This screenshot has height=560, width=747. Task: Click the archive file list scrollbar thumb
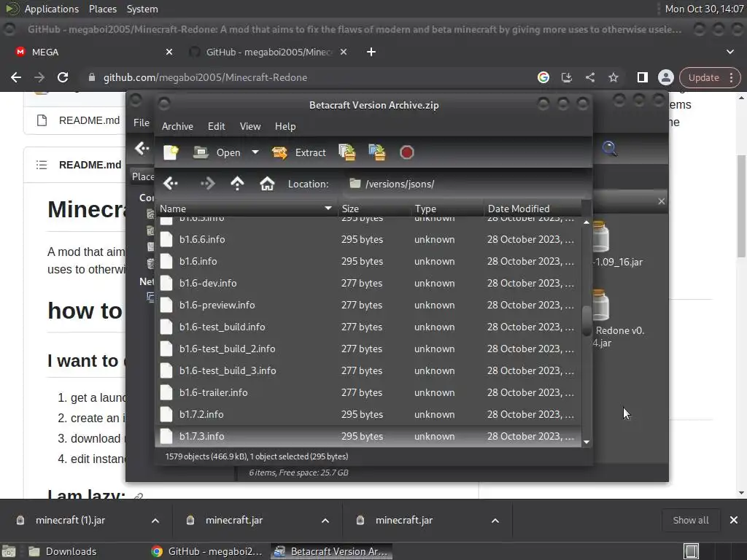click(x=587, y=320)
